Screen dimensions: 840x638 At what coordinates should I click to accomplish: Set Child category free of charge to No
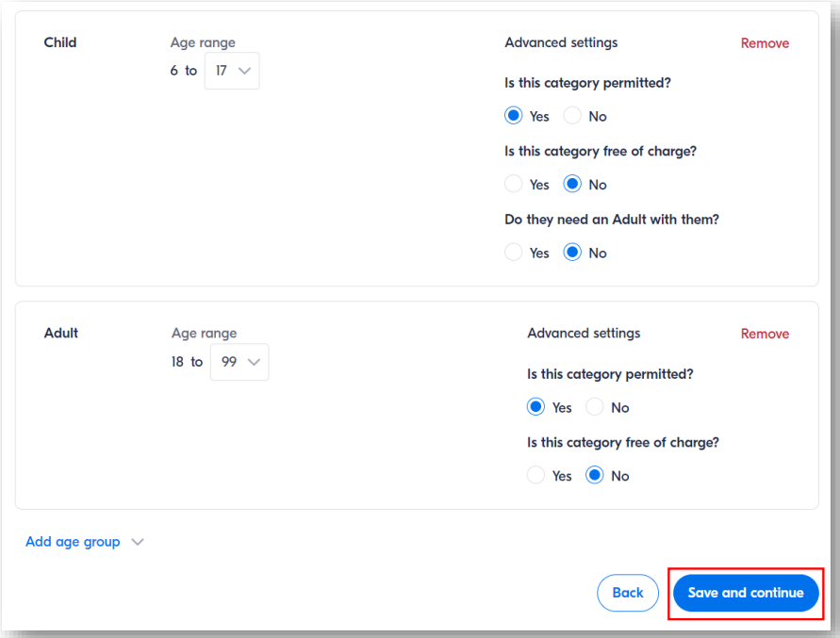point(572,185)
